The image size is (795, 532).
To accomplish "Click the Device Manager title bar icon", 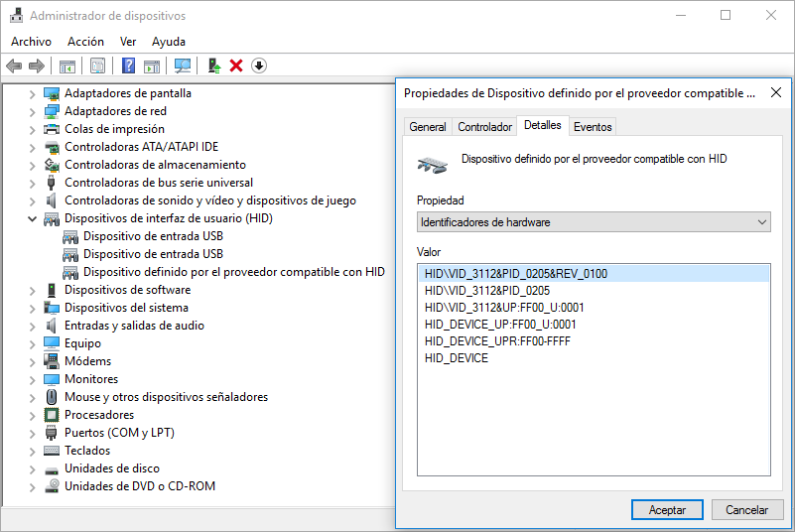I will point(16,16).
